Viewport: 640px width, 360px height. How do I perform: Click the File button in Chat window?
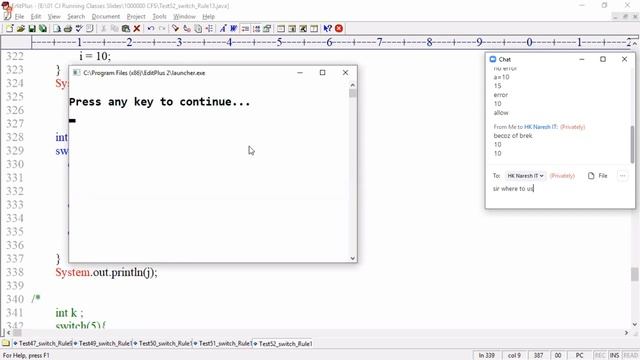pyautogui.click(x=598, y=176)
